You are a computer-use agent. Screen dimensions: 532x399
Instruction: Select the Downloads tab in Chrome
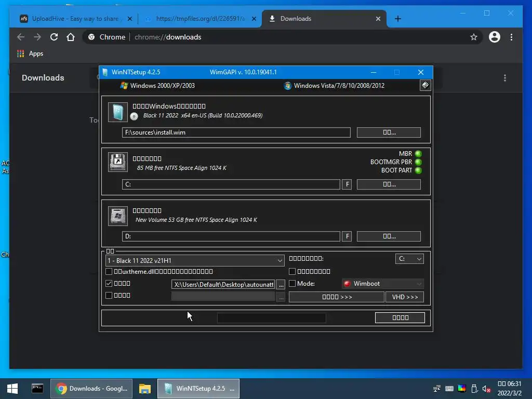pyautogui.click(x=324, y=19)
